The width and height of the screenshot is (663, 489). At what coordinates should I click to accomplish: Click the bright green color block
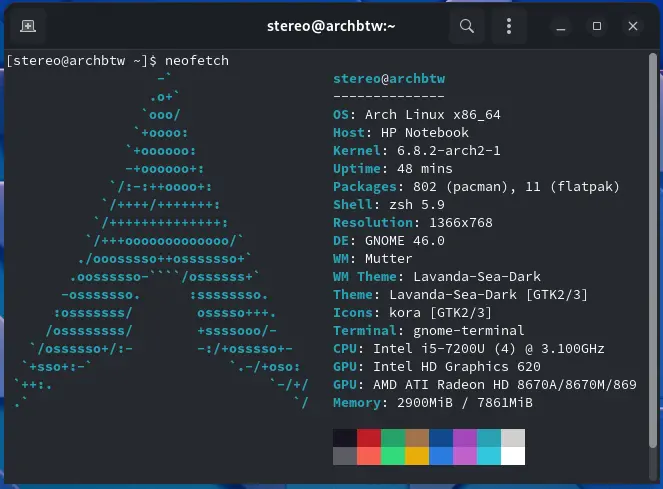[393, 456]
